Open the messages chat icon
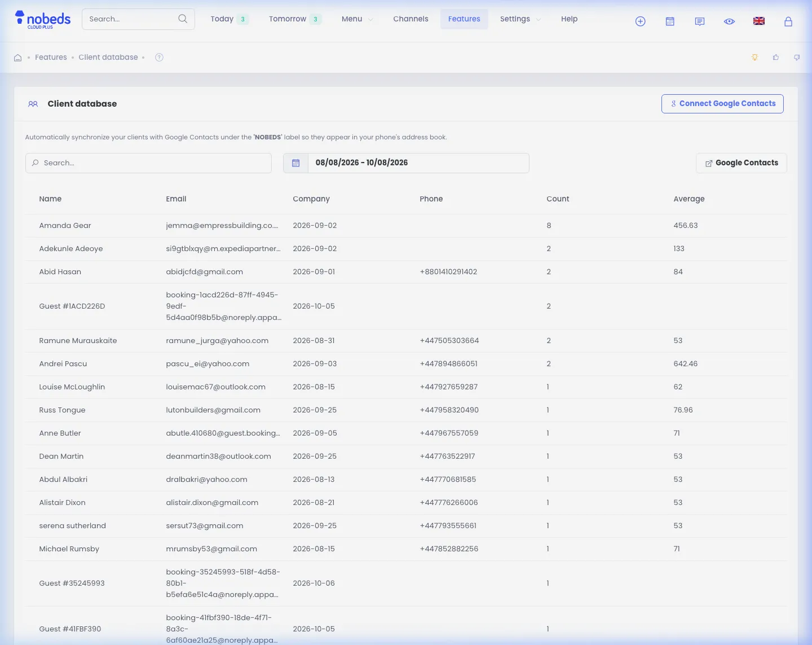The image size is (812, 645). point(700,21)
